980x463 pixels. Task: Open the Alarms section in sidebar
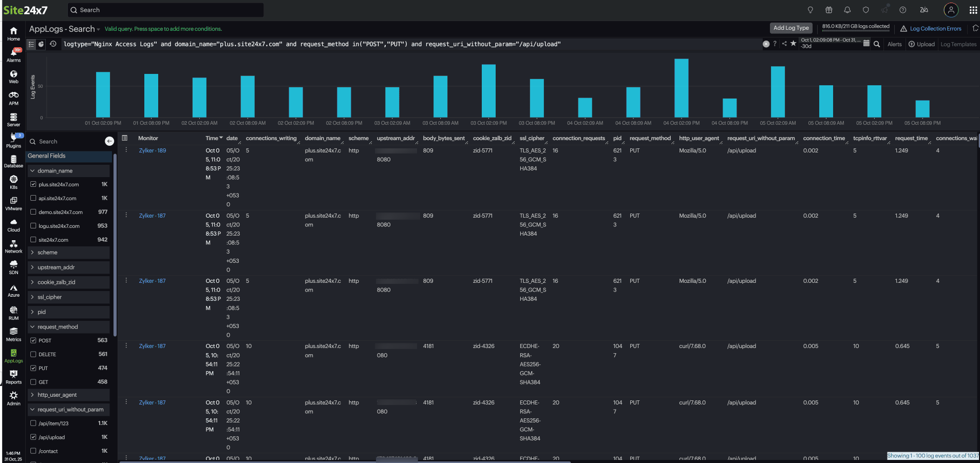pyautogui.click(x=13, y=55)
